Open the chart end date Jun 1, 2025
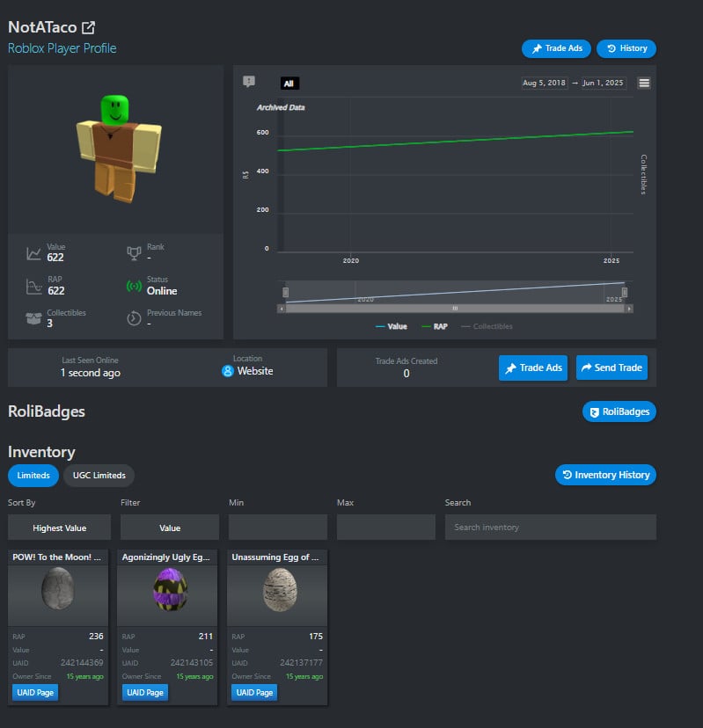 tap(603, 83)
